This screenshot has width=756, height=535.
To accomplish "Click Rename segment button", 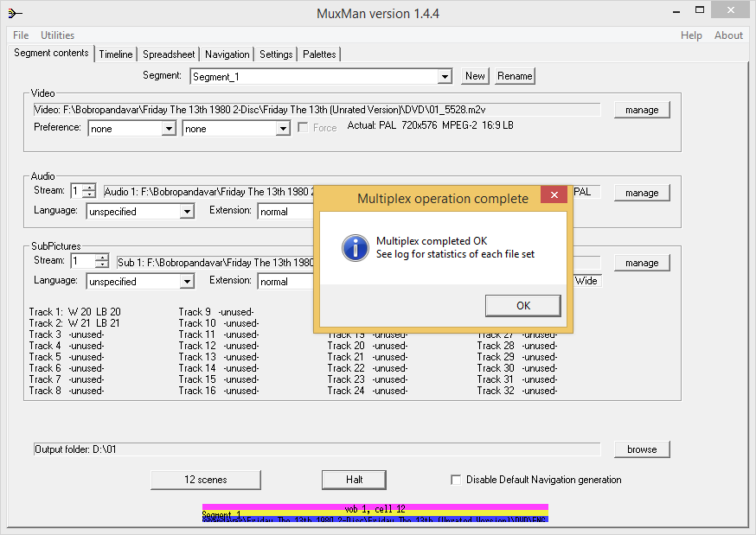I will [515, 76].
